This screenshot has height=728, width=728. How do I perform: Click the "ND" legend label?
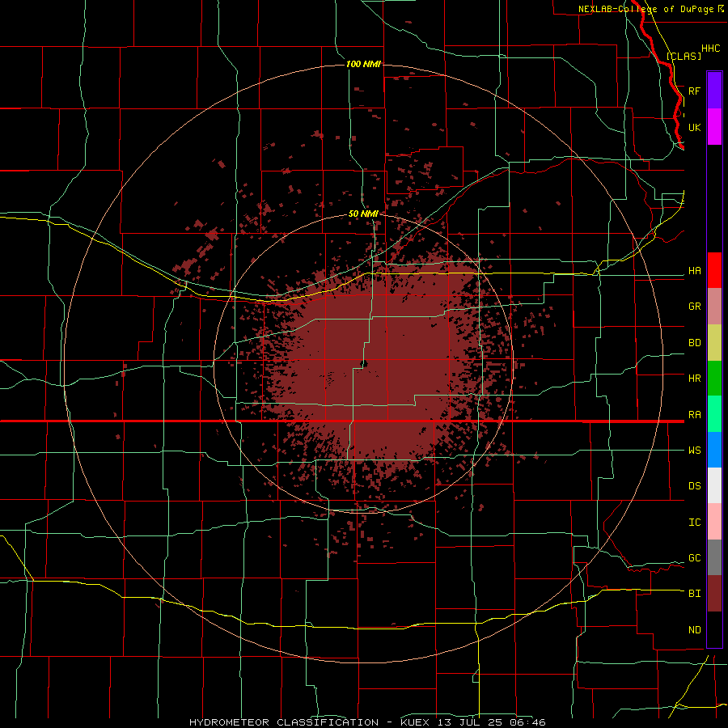(x=695, y=630)
